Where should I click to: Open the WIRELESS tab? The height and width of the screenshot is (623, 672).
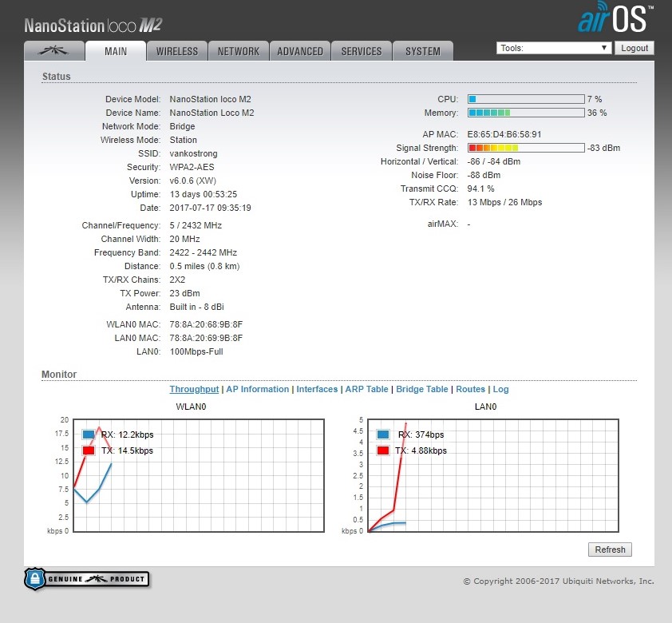point(177,51)
